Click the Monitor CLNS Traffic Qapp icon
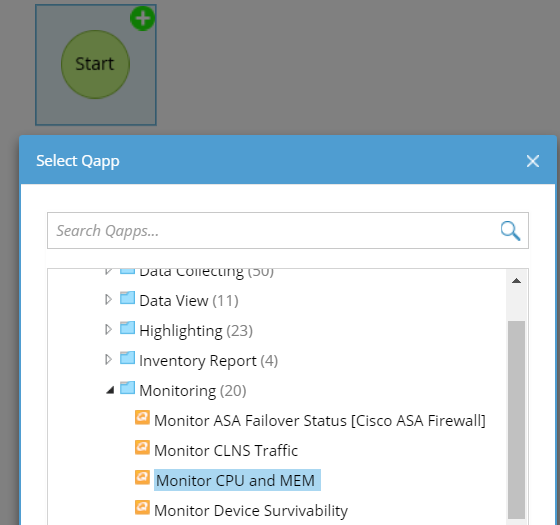Screen dimensions: 560x525 pos(142,448)
